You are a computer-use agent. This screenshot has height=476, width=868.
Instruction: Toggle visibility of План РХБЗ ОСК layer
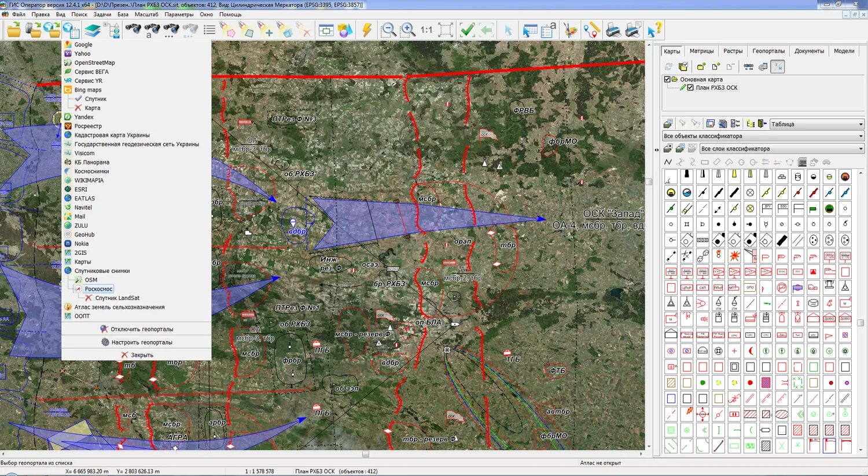(690, 87)
